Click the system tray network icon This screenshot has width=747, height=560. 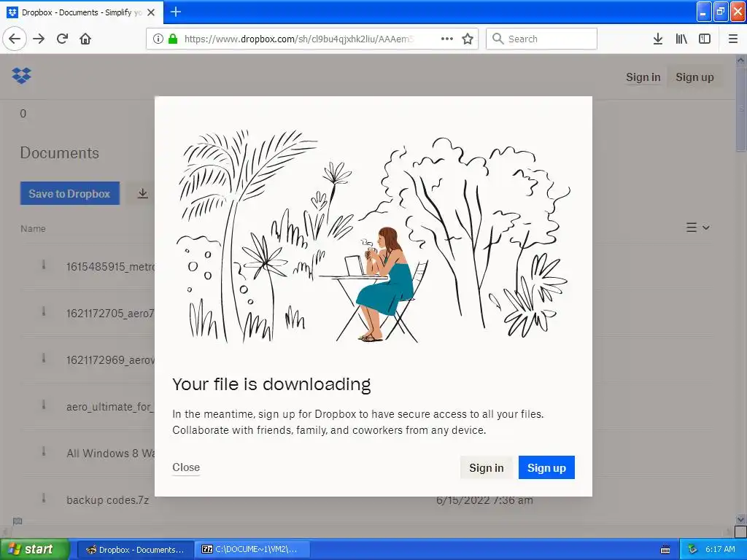[693, 550]
